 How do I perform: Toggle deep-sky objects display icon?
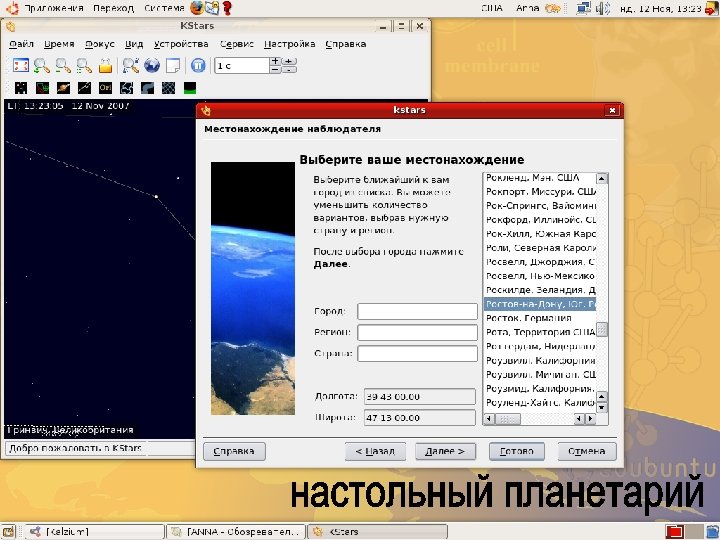click(x=42, y=87)
